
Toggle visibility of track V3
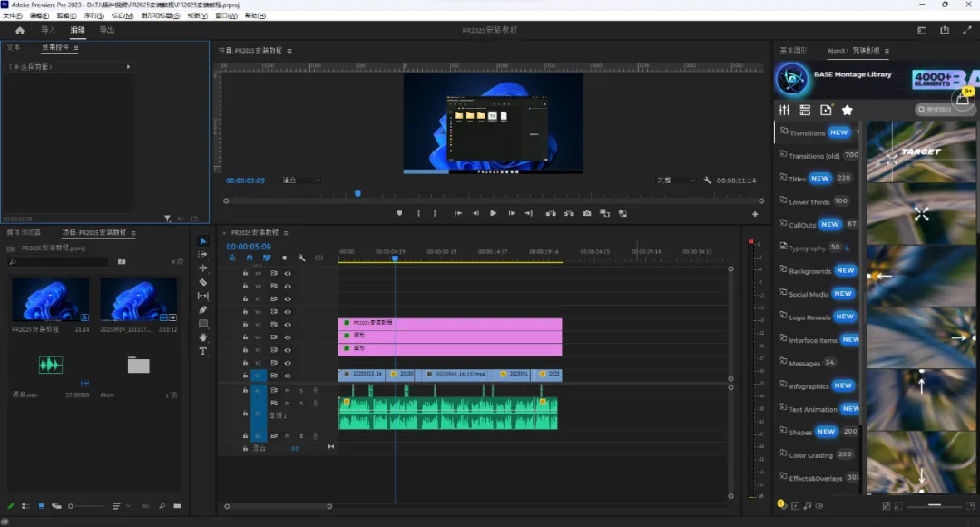click(288, 350)
